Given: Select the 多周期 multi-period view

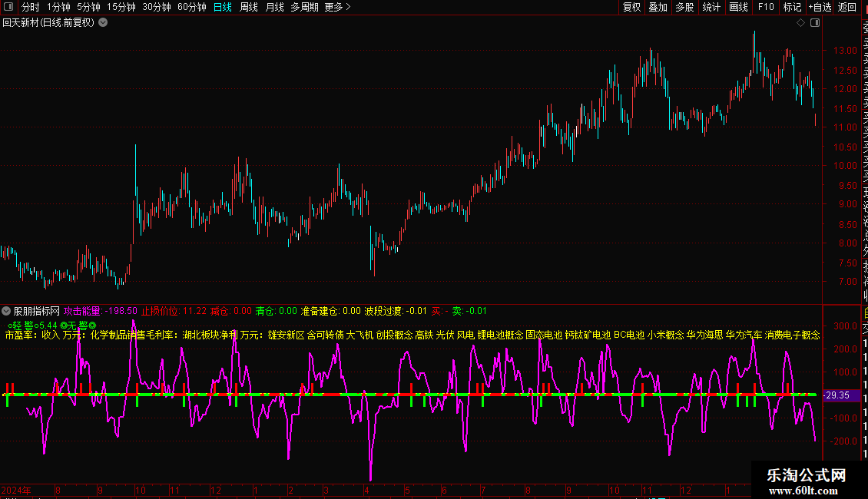Looking at the screenshot, I should click(x=303, y=7).
